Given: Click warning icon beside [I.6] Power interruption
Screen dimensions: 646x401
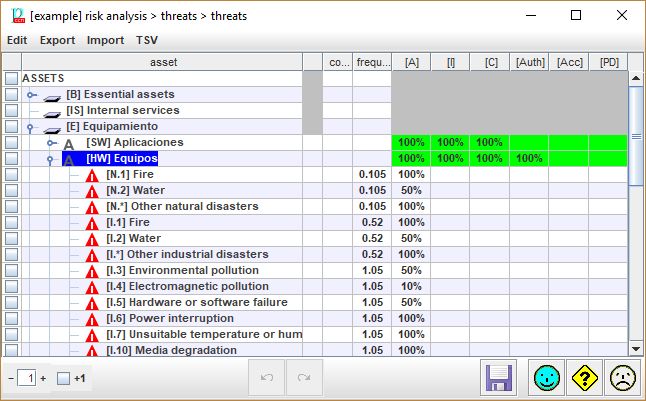Looking at the screenshot, I should (x=92, y=319).
